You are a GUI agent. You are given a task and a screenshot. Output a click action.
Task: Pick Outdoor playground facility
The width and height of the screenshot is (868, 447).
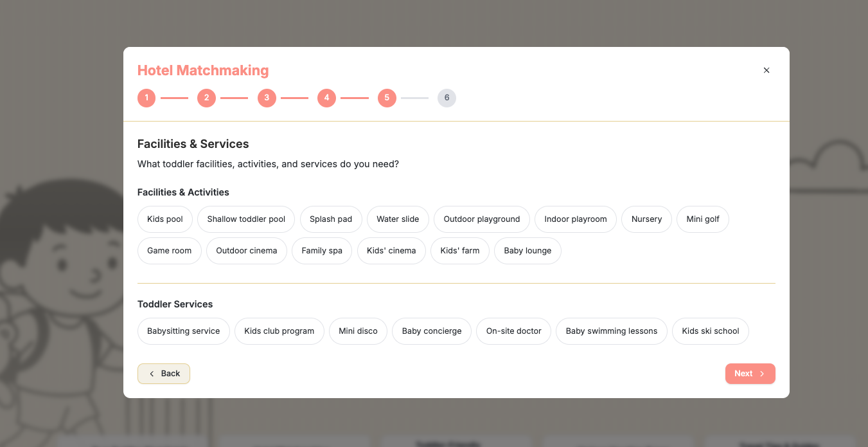pos(482,219)
